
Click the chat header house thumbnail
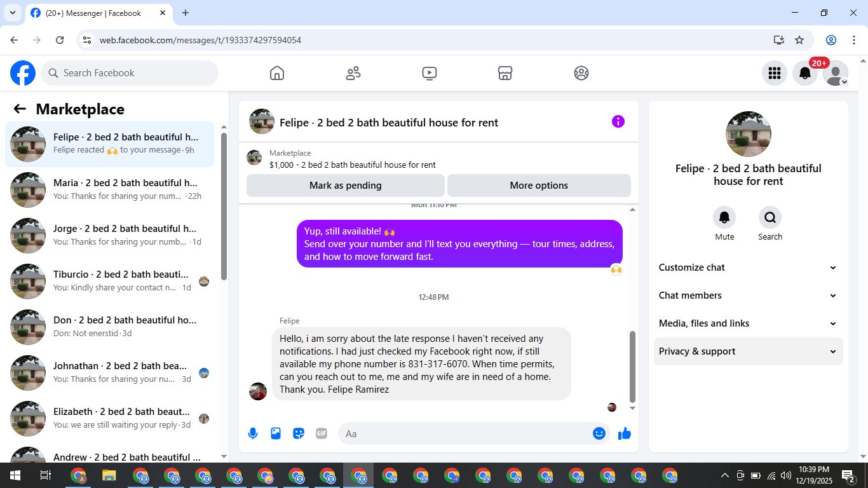262,121
